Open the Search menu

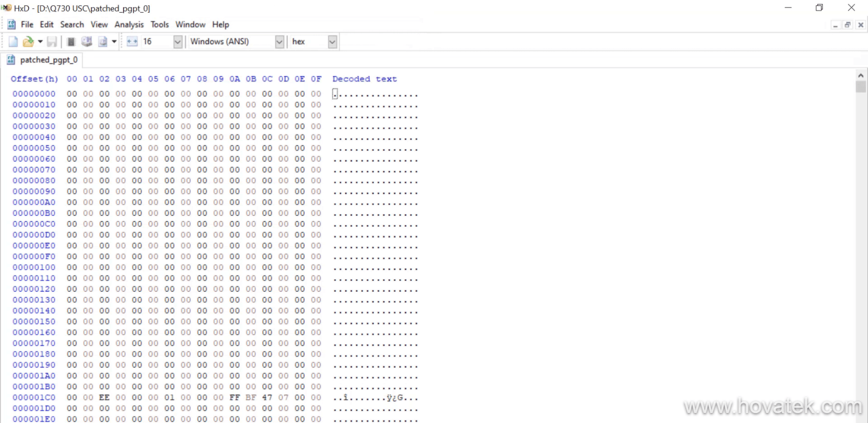point(72,25)
